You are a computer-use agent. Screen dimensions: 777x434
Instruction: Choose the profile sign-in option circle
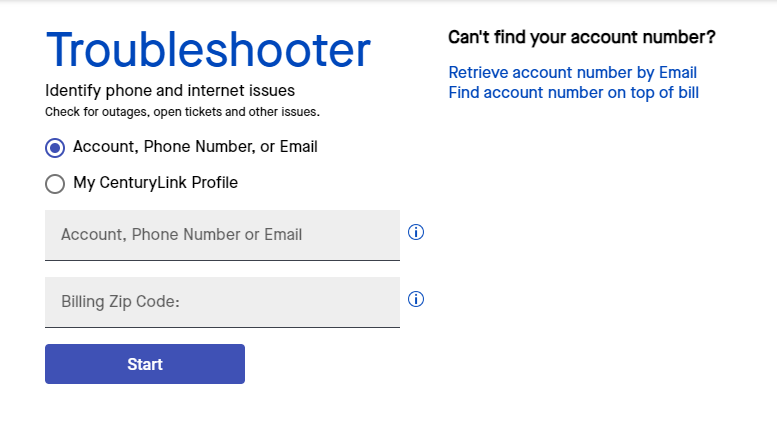click(55, 184)
